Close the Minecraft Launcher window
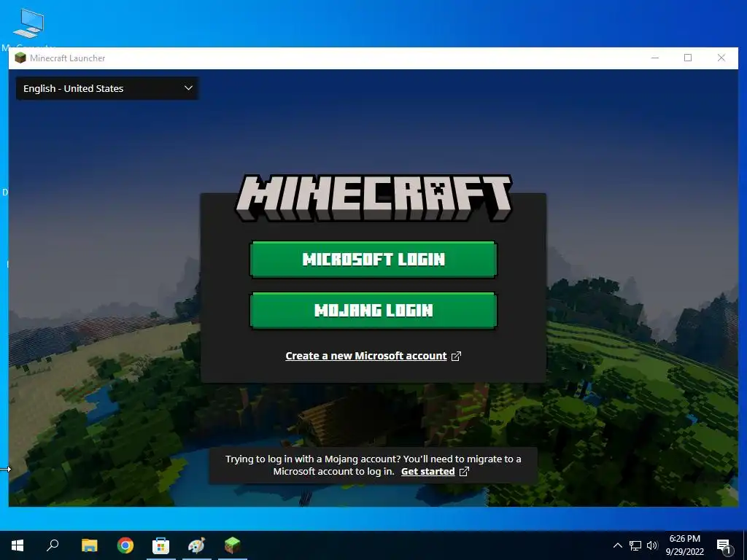 pos(721,58)
